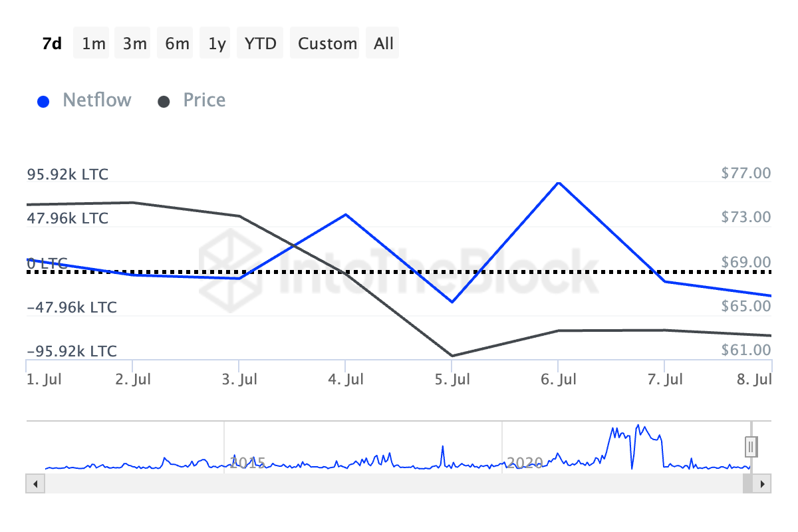Click the navigator range handle
Image resolution: width=798 pixels, height=532 pixels.
(x=751, y=446)
